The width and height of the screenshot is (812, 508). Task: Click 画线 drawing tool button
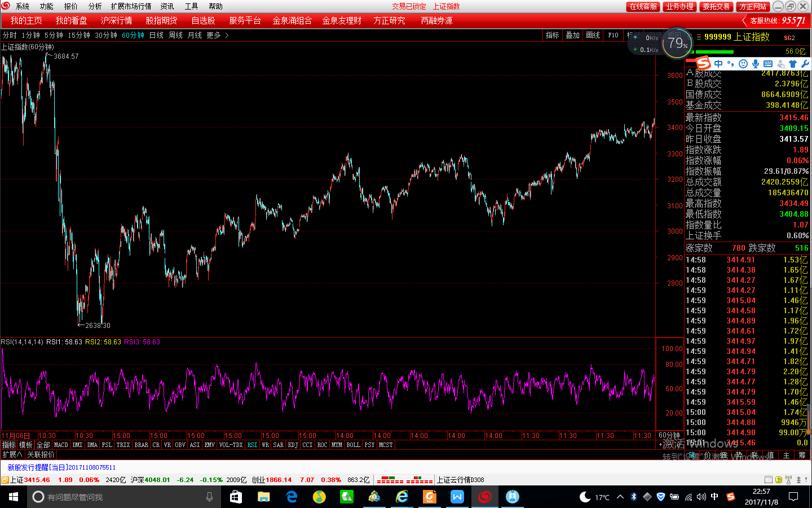[x=593, y=35]
